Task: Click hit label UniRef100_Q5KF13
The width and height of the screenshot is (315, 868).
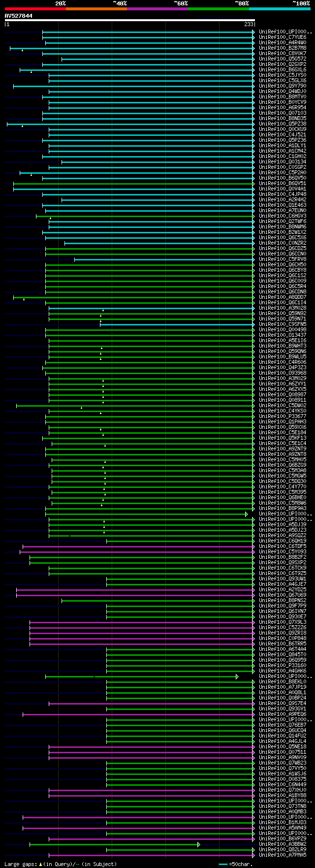Action: coord(283,438)
